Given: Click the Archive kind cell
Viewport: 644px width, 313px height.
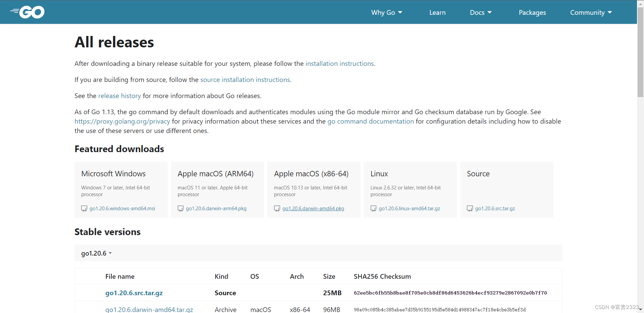Looking at the screenshot, I should pos(225,309).
